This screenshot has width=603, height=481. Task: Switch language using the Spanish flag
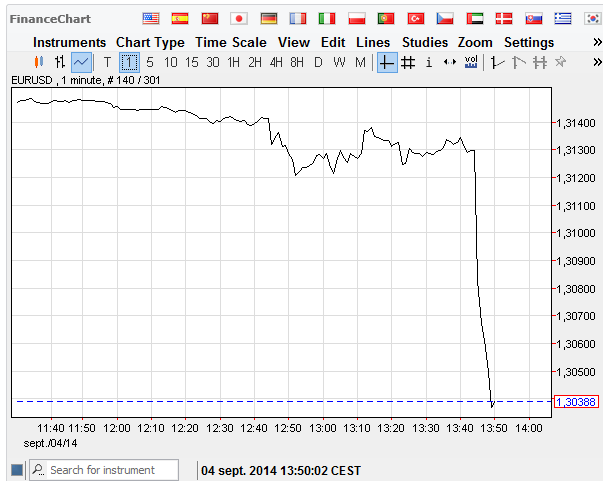tap(180, 18)
